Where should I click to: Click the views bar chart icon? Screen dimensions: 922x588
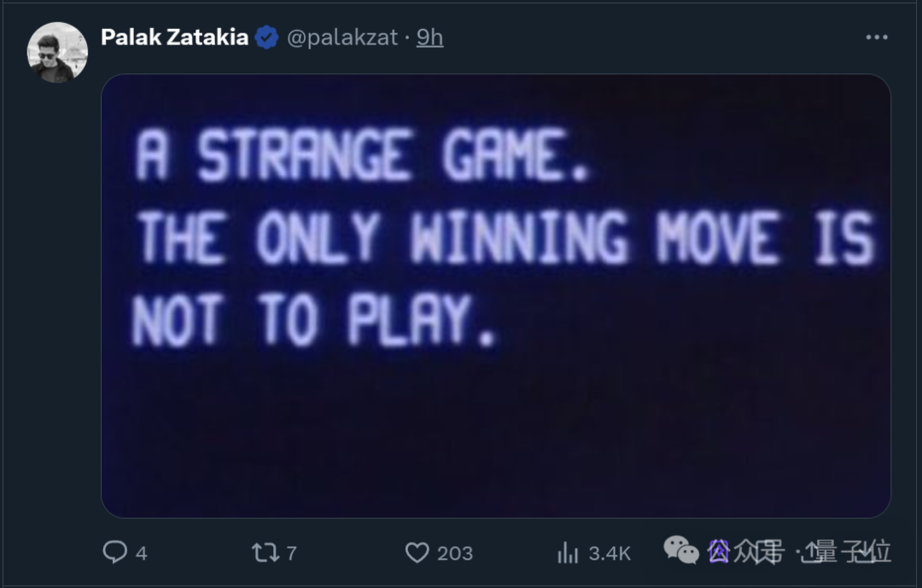568,553
